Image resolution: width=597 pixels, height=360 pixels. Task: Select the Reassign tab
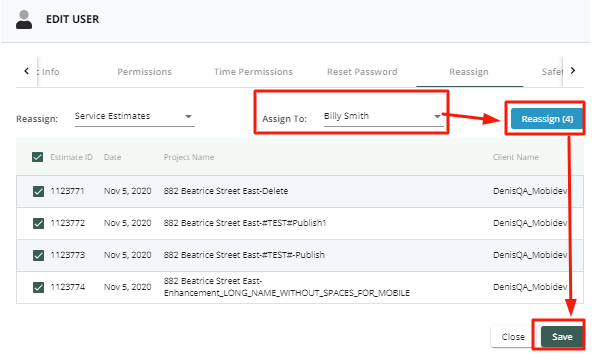point(469,72)
